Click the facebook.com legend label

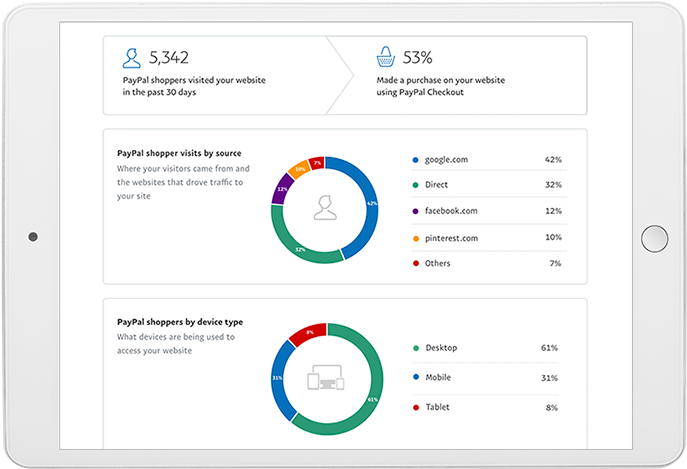(451, 211)
